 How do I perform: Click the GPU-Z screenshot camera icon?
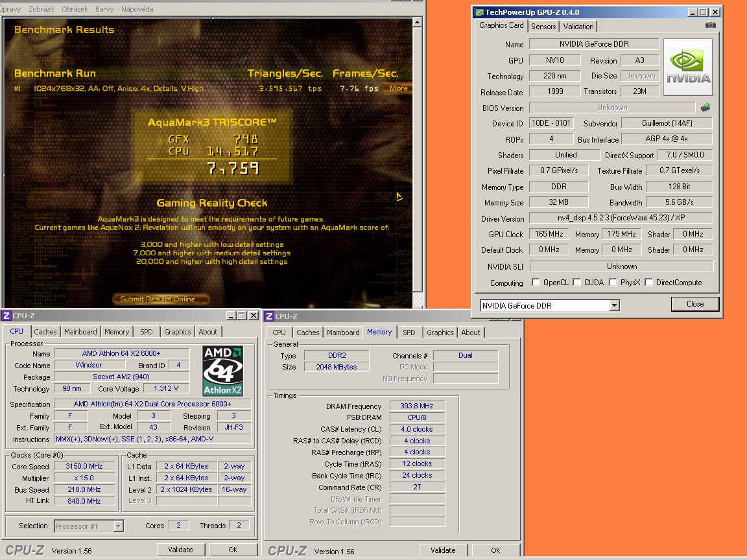710,25
